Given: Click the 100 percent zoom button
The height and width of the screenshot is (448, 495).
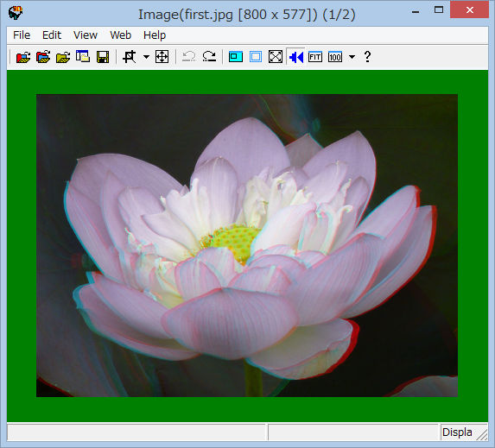Looking at the screenshot, I should (x=335, y=57).
